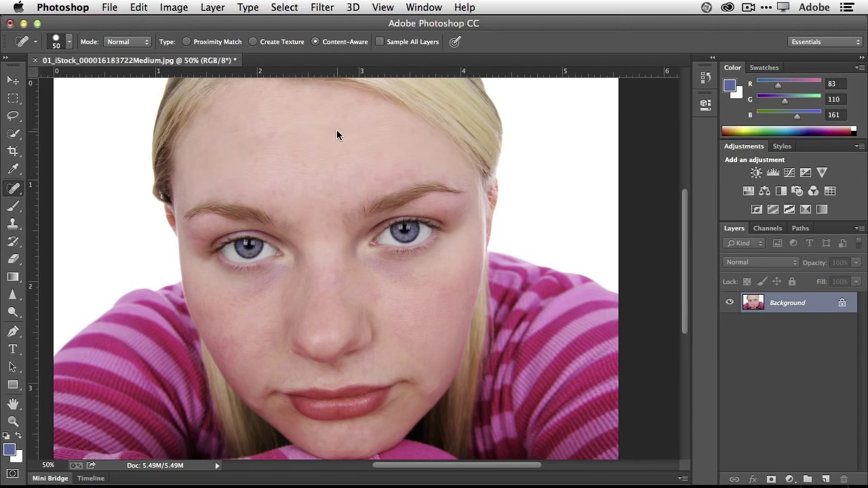Select the Crop tool

pyautogui.click(x=13, y=151)
